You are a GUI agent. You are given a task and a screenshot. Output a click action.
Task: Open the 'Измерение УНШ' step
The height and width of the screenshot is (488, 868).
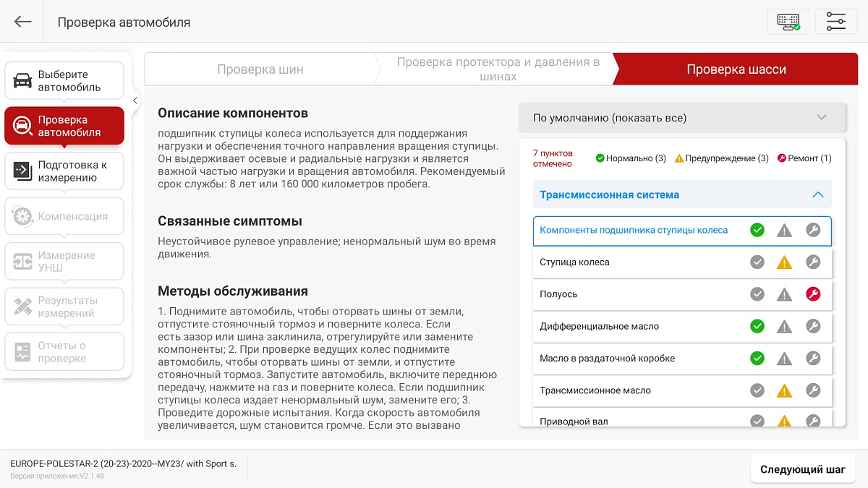click(x=64, y=261)
